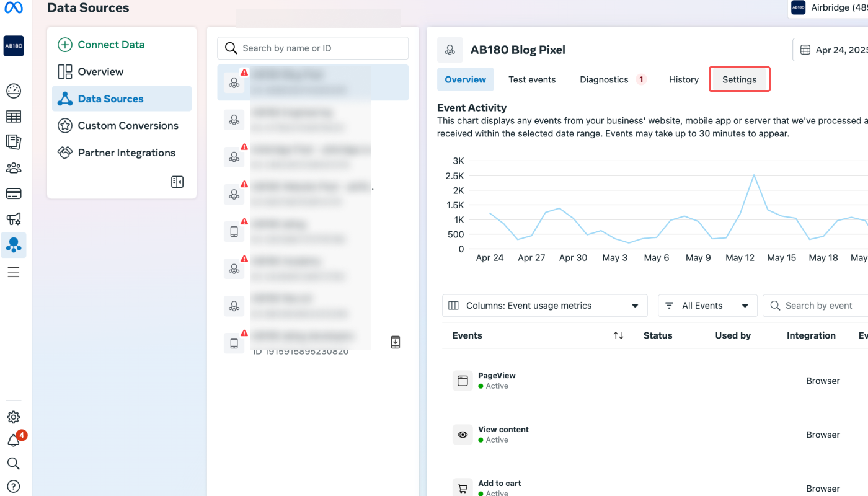Go to Overview in navigation panel
The image size is (868, 496).
(x=91, y=72)
